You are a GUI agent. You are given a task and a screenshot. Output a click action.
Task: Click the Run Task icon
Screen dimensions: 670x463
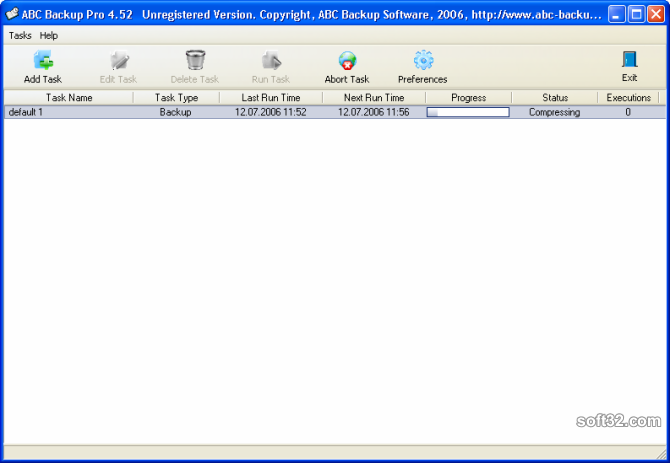[x=271, y=60]
